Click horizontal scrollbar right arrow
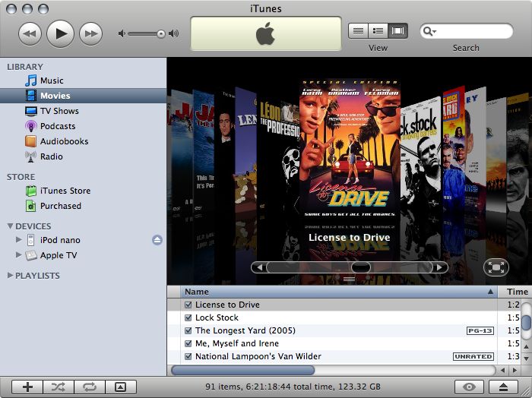The height and width of the screenshot is (398, 532). (515, 370)
